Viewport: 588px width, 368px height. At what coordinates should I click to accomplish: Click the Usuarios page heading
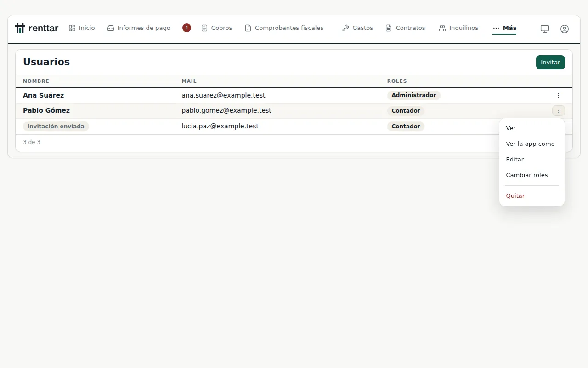(46, 62)
